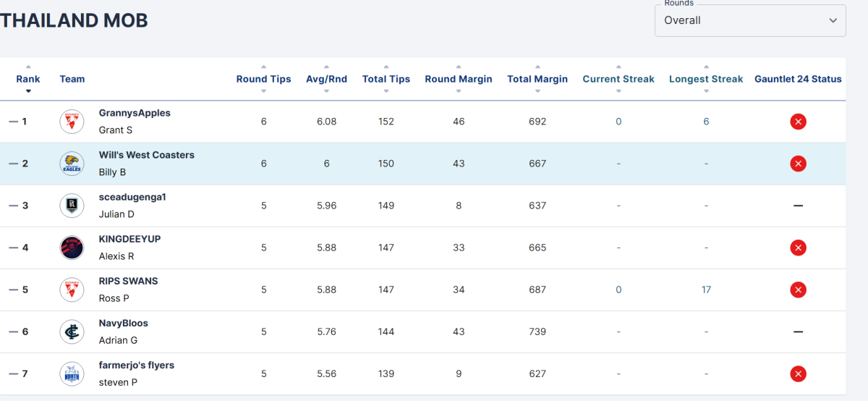The height and width of the screenshot is (401, 868).
Task: Open the Will's West Coasters team name
Action: (147, 155)
